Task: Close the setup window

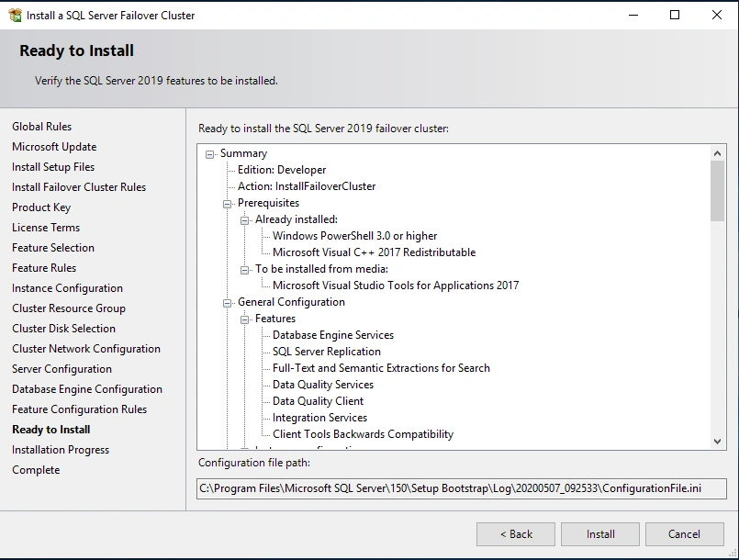Action: pyautogui.click(x=717, y=15)
